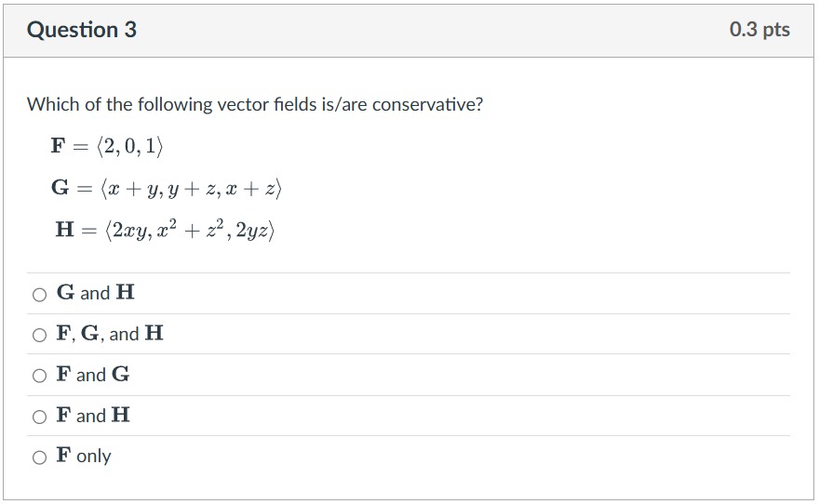Click the 'G and H' answer label text
The image size is (819, 504).
click(x=96, y=292)
